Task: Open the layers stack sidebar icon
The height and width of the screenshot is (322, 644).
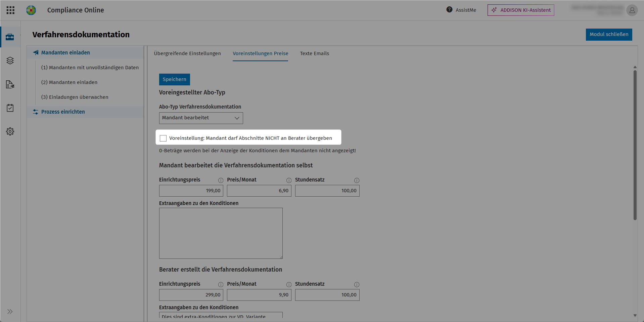Action: pyautogui.click(x=10, y=61)
